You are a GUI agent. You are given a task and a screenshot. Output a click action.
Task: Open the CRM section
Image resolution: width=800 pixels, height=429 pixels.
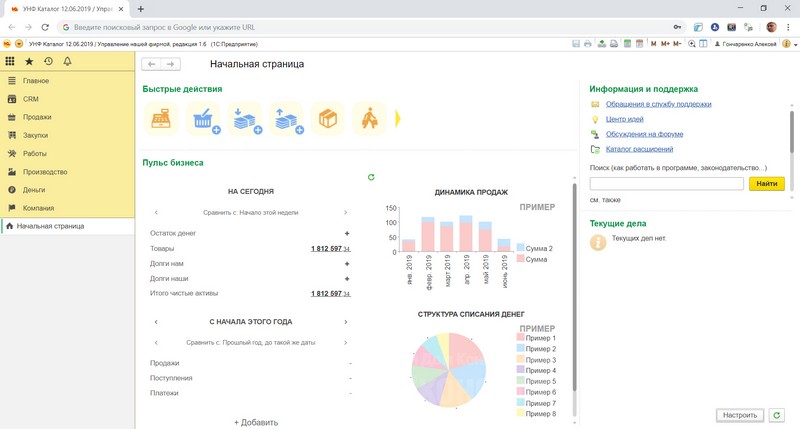pos(67,99)
